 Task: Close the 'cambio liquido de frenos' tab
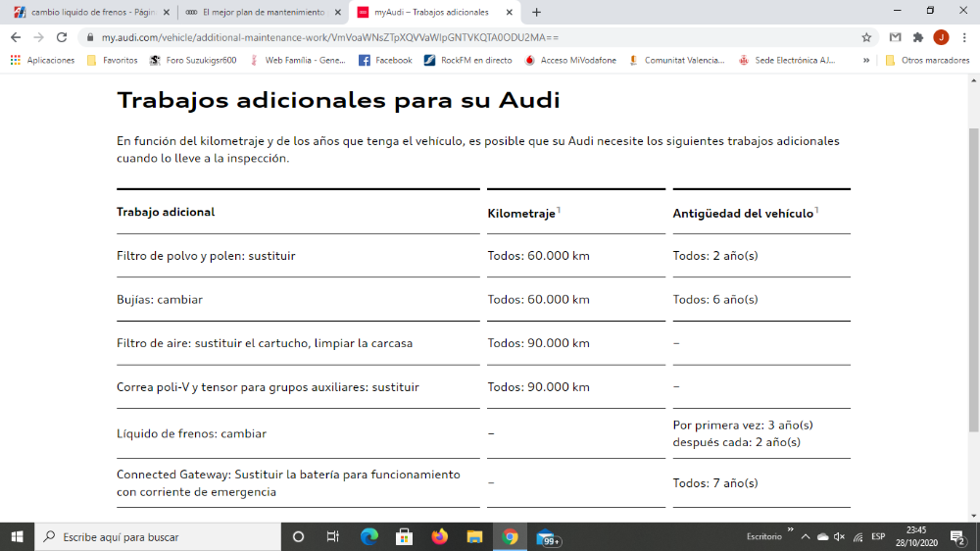167,12
